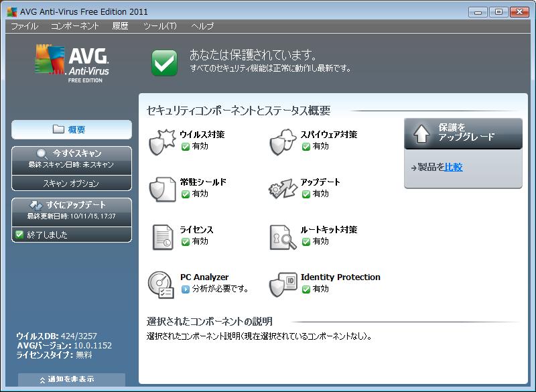
Task: Follow the 比較 product comparison link
Action: pyautogui.click(x=454, y=167)
